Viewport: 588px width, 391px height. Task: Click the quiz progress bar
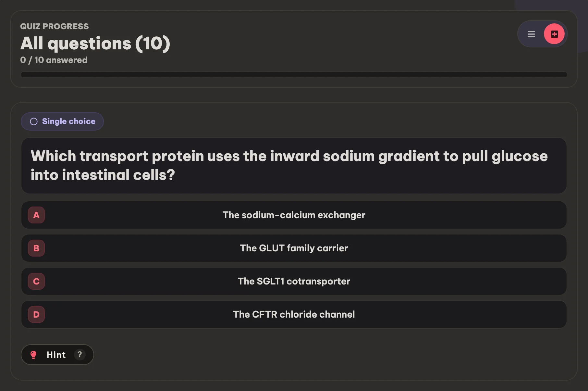[x=294, y=75]
